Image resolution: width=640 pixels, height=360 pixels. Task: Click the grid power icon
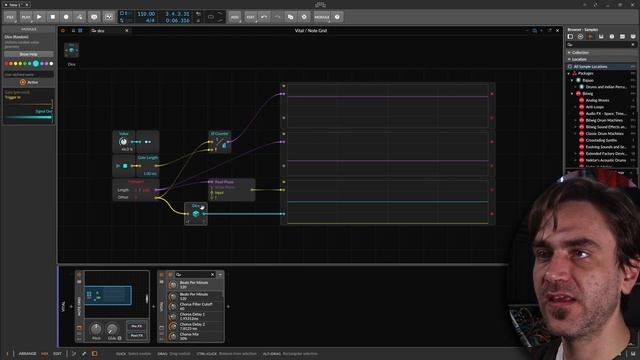(x=63, y=31)
